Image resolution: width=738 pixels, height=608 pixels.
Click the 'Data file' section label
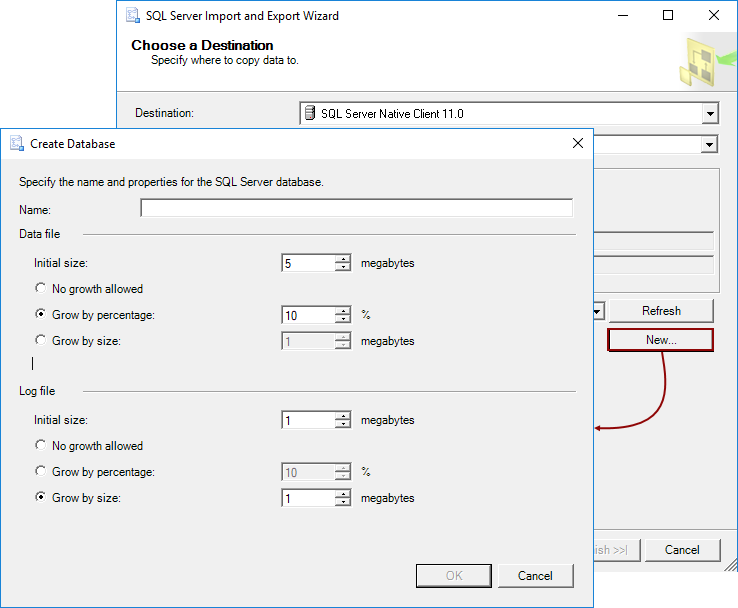click(40, 234)
